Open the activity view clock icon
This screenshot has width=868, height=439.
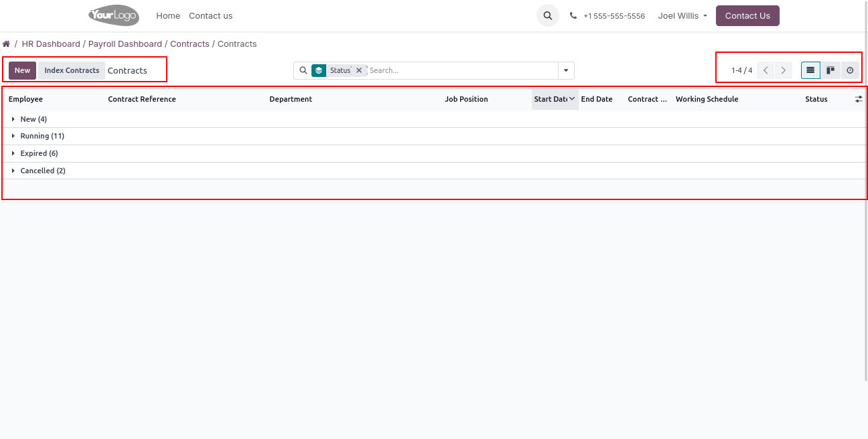[x=850, y=70]
